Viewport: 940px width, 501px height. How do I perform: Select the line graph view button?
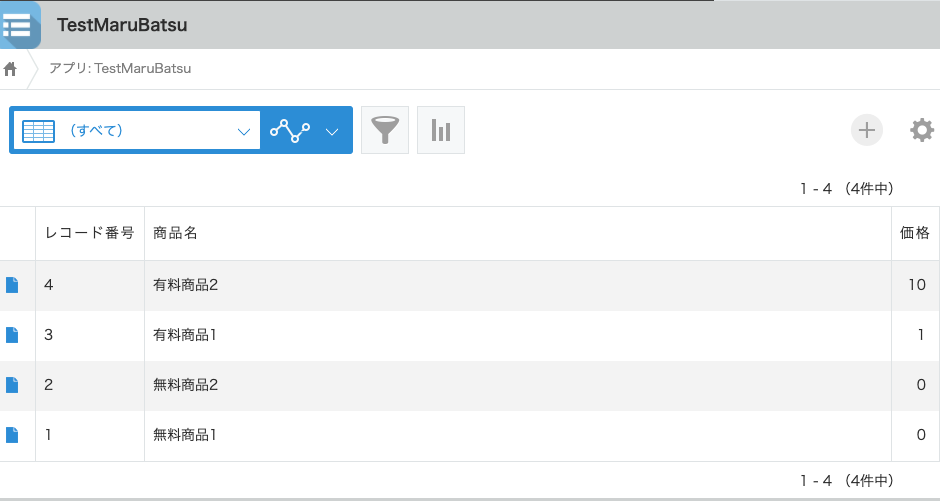click(x=290, y=130)
